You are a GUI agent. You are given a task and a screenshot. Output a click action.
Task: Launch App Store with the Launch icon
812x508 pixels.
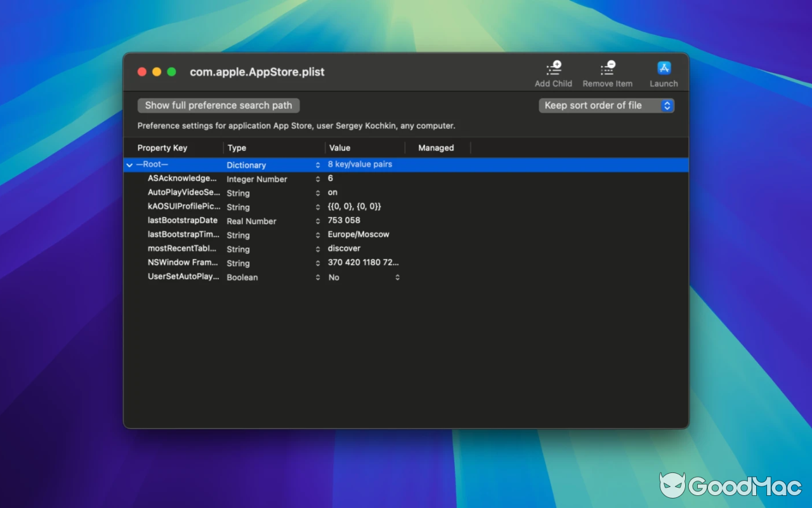[x=663, y=67]
